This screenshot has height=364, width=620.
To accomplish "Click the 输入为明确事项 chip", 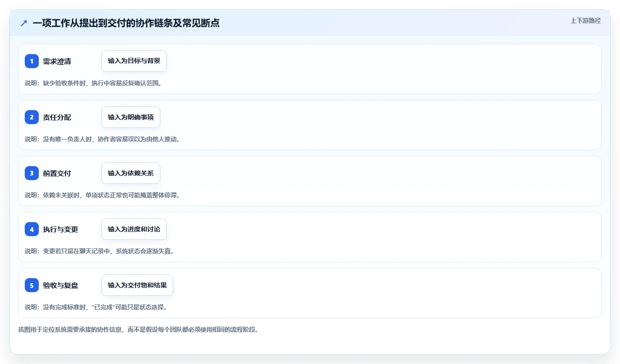I will click(x=131, y=117).
